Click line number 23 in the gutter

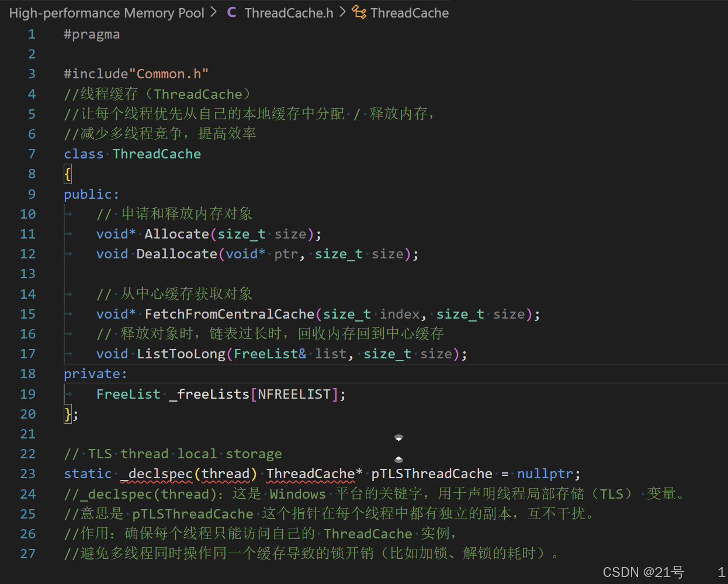tap(27, 474)
